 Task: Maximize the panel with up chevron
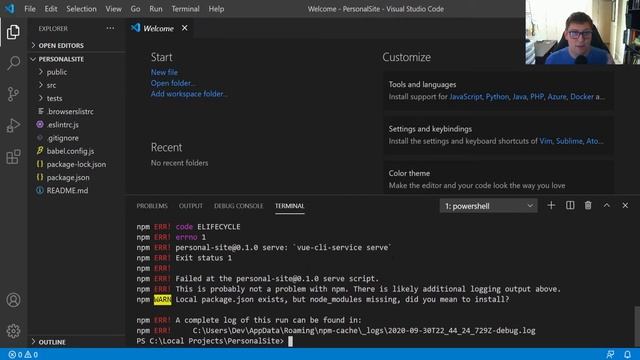click(x=607, y=205)
